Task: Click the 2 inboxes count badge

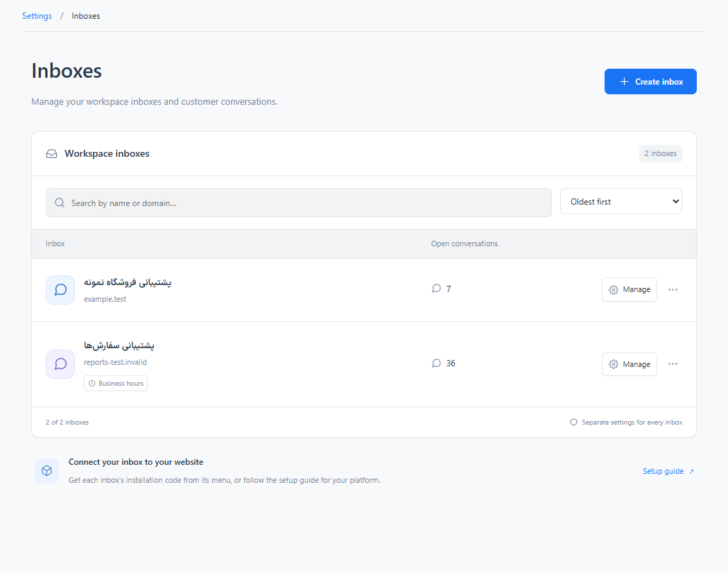Action: [660, 153]
